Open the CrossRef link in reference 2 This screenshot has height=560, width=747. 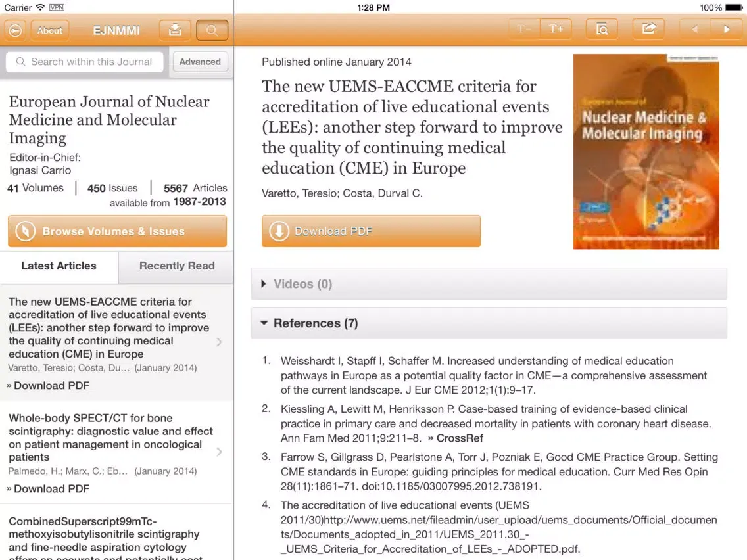456,438
